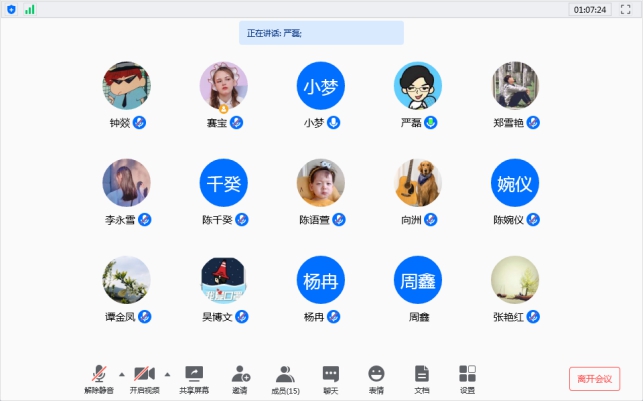
Task: Open the 文档 documents tool
Action: (421, 374)
